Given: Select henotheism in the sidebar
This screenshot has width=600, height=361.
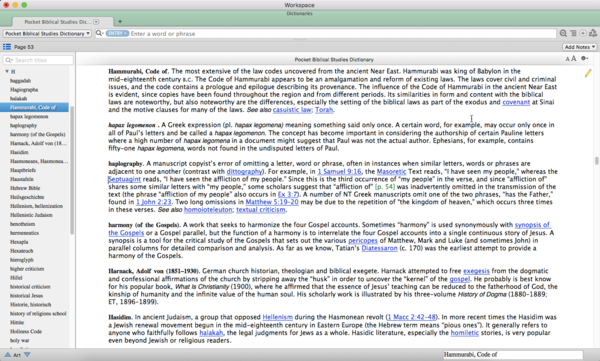Looking at the screenshot, I should pyautogui.click(x=22, y=224).
